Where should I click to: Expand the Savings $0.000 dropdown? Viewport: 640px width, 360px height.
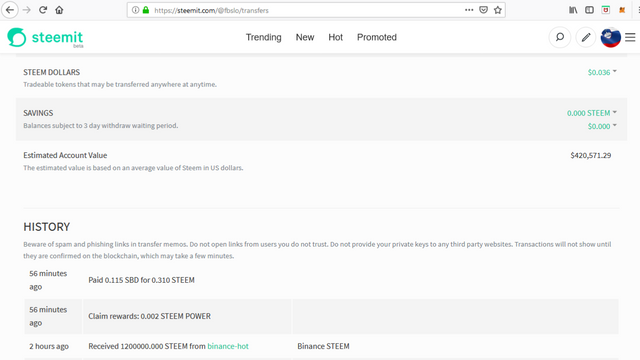(602, 126)
